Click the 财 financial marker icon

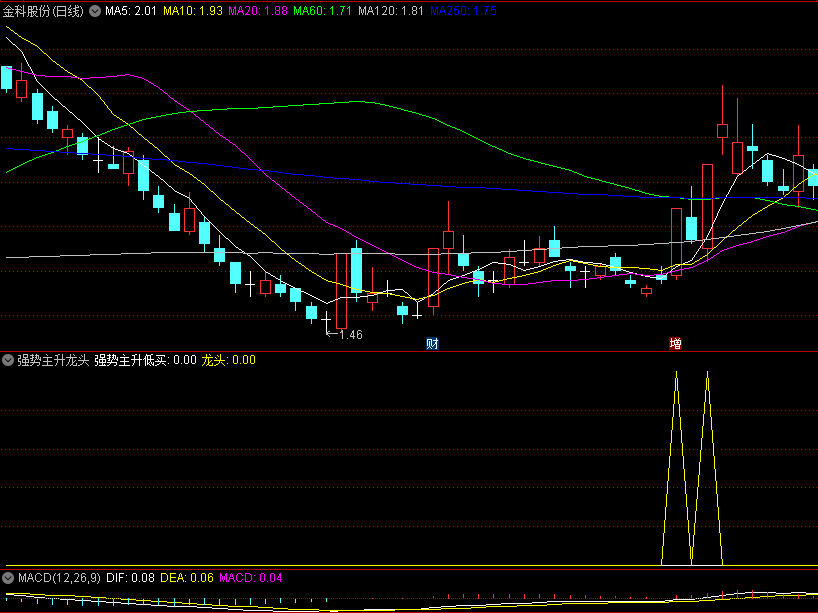coord(432,343)
